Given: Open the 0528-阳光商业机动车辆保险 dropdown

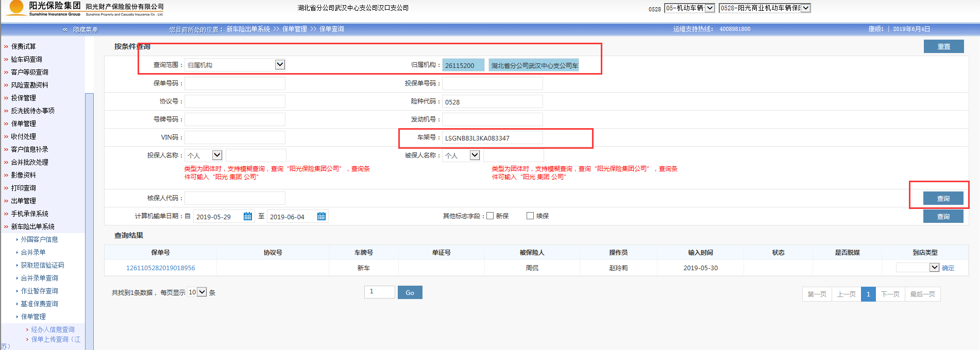Looking at the screenshot, I should click(765, 8).
